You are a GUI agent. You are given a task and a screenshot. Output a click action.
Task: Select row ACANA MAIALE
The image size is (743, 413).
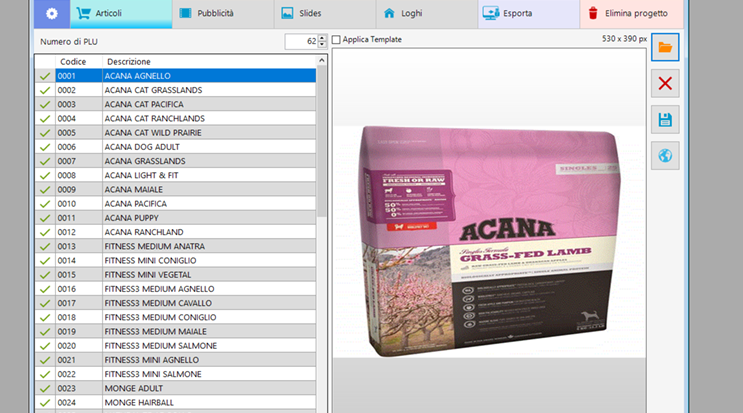click(175, 189)
